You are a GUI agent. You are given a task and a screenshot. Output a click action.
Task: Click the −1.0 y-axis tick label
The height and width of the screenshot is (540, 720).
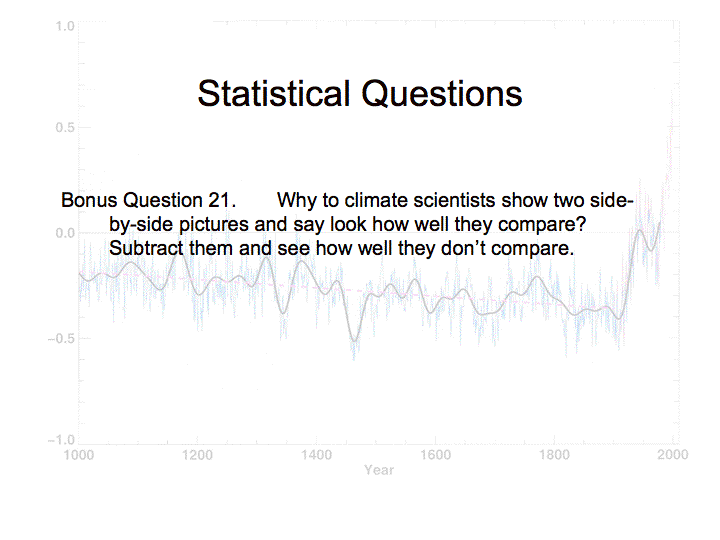click(62, 441)
